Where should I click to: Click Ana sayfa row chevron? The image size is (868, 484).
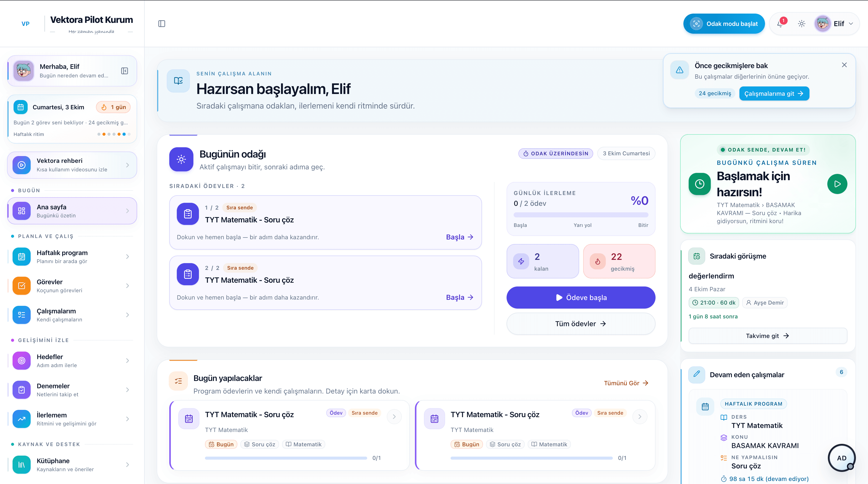point(127,211)
